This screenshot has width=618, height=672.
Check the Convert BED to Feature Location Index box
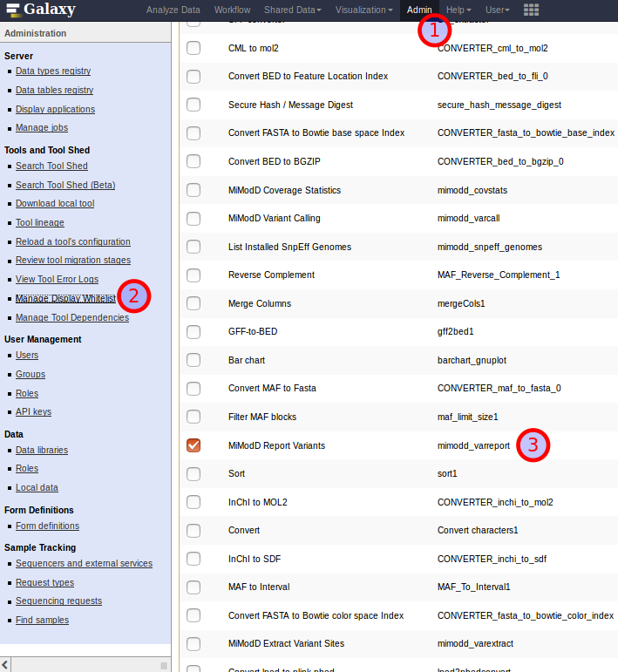(194, 77)
